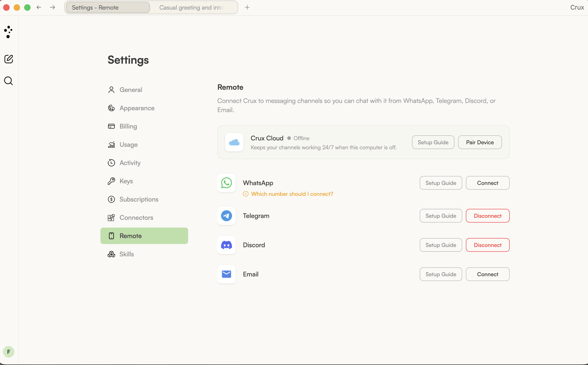Disconnect the Telegram channel
This screenshot has height=365, width=588.
(x=488, y=216)
